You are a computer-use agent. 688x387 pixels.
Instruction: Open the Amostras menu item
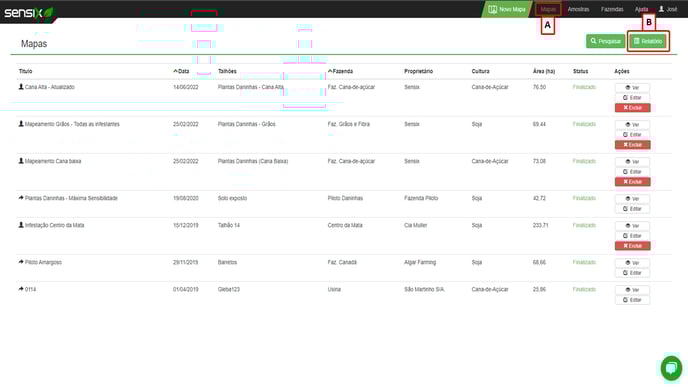click(578, 9)
